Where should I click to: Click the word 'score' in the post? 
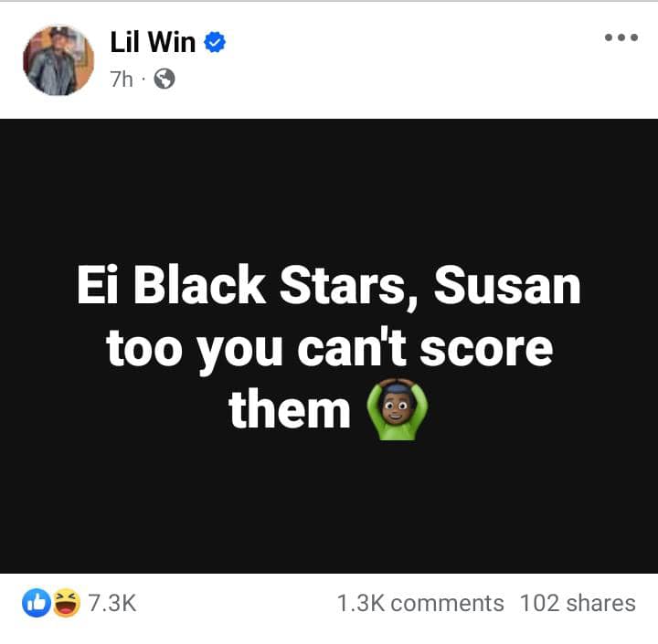pos(486,350)
